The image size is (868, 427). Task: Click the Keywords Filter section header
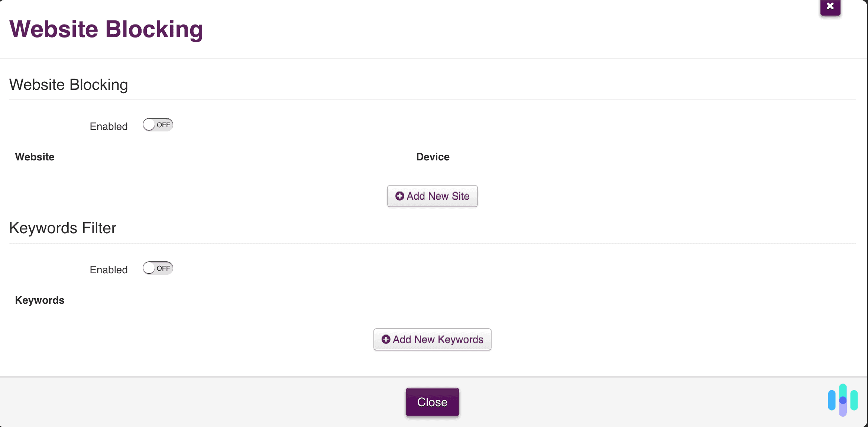62,228
